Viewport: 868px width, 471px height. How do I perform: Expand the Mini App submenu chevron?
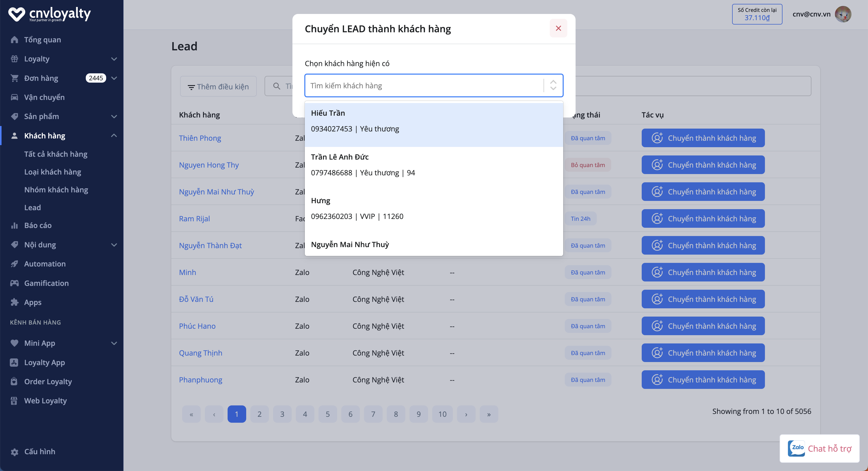[x=114, y=343]
